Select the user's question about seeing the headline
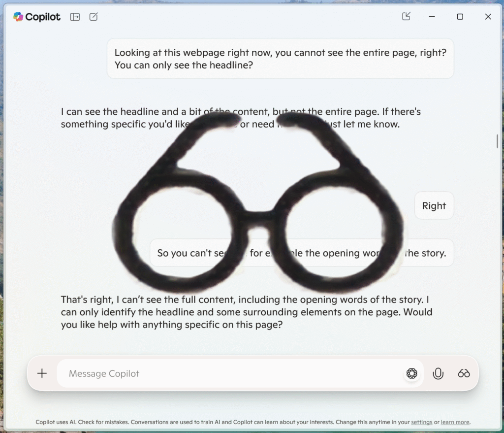This screenshot has height=433, width=504. pyautogui.click(x=280, y=58)
